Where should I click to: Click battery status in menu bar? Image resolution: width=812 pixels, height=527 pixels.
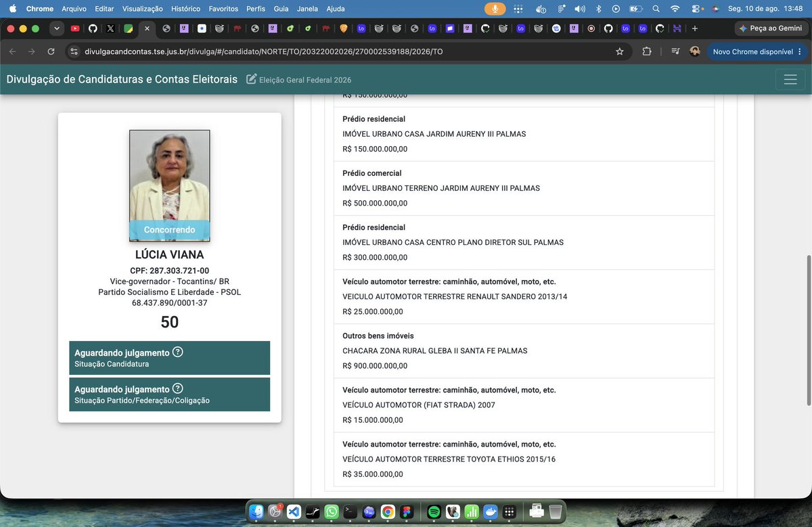pos(635,9)
